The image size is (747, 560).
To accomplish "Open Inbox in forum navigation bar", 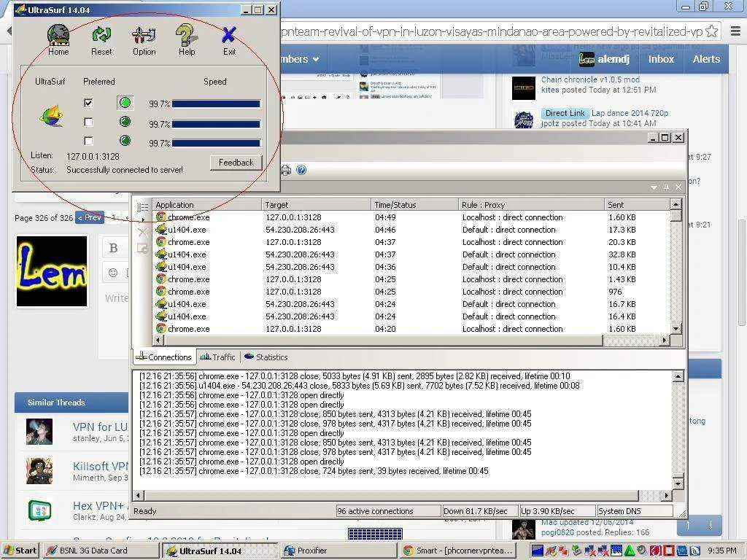I will pos(661,59).
